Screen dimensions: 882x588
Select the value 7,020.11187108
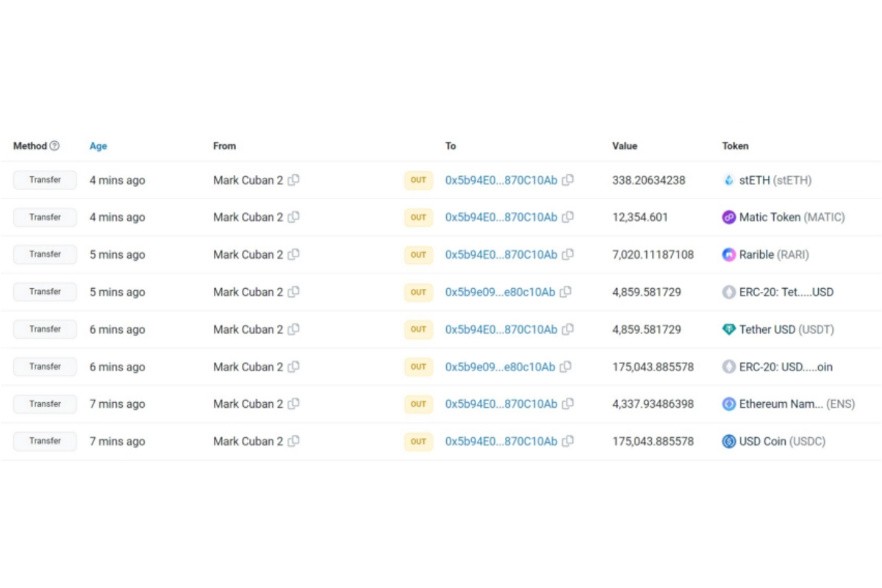pos(653,254)
